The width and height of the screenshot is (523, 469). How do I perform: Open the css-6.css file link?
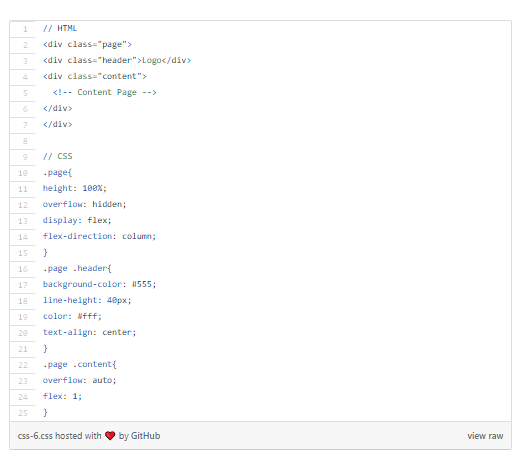tap(35, 436)
